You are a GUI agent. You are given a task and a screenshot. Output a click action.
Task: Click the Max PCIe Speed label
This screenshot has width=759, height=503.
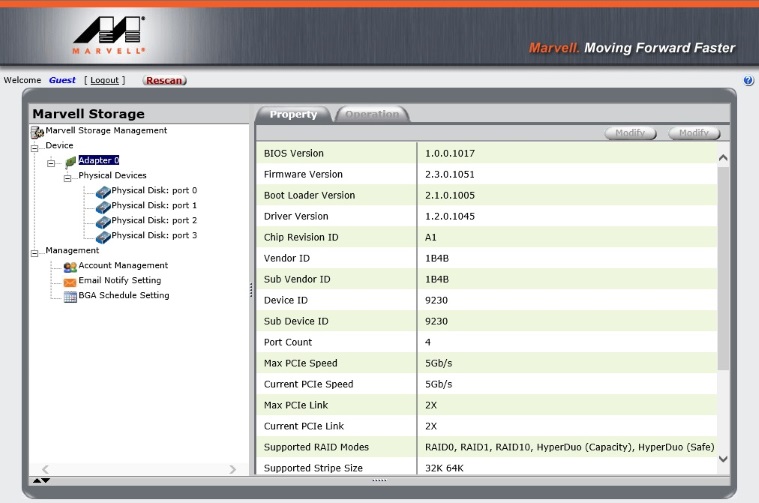(x=301, y=363)
